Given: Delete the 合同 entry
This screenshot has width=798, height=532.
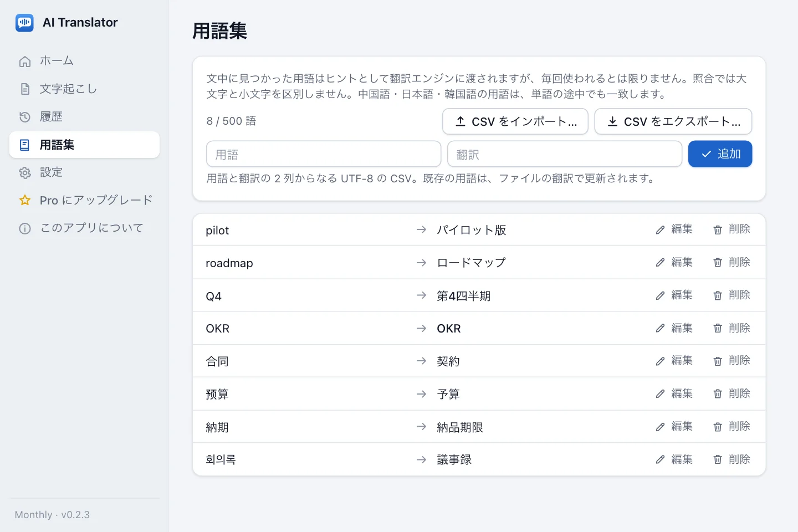Looking at the screenshot, I should (731, 361).
